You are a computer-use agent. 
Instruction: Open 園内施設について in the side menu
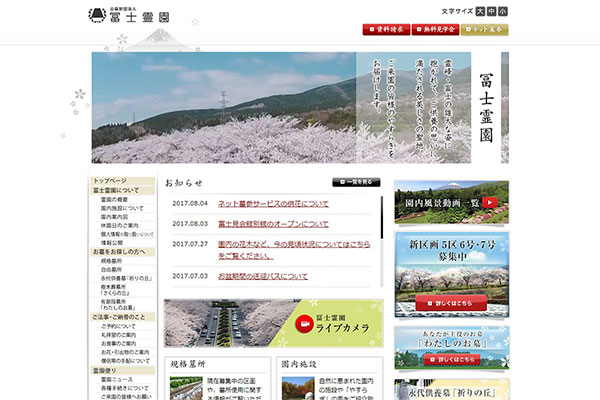pyautogui.click(x=122, y=208)
